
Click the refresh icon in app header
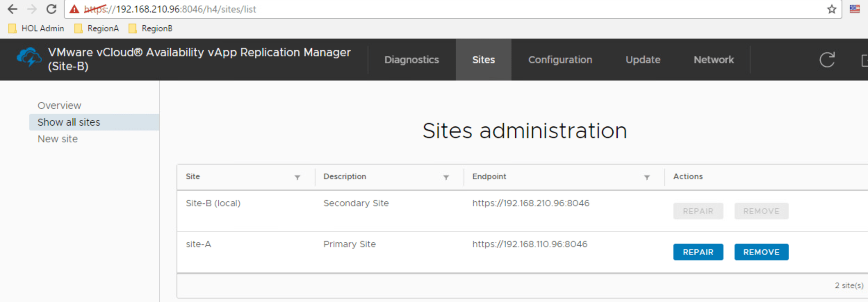point(827,60)
